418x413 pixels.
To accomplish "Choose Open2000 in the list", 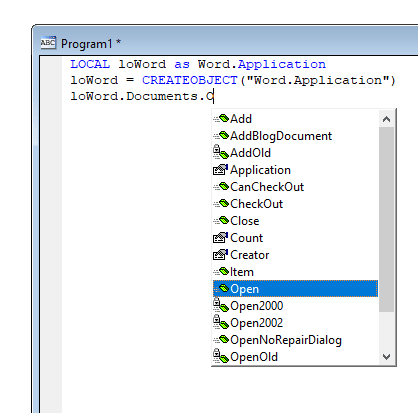I will [295, 306].
